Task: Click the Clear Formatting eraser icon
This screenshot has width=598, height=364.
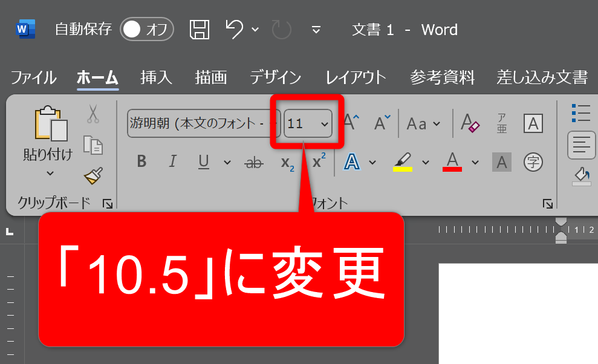Action: click(x=470, y=123)
